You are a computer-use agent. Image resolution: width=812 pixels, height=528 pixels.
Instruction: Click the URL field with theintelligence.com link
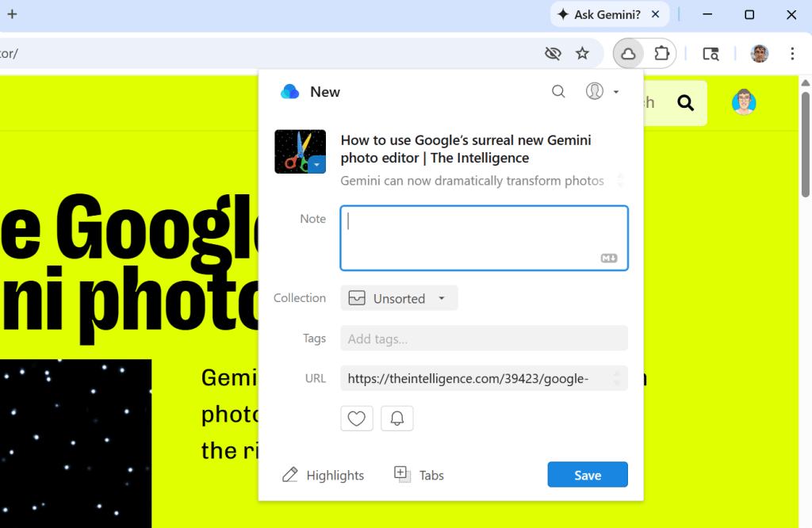(x=485, y=378)
